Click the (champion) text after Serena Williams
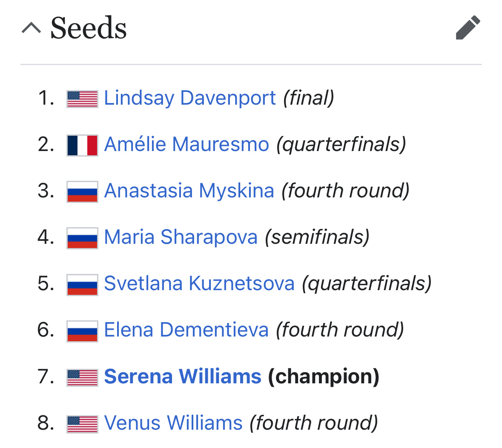This screenshot has width=502, height=448. [324, 377]
